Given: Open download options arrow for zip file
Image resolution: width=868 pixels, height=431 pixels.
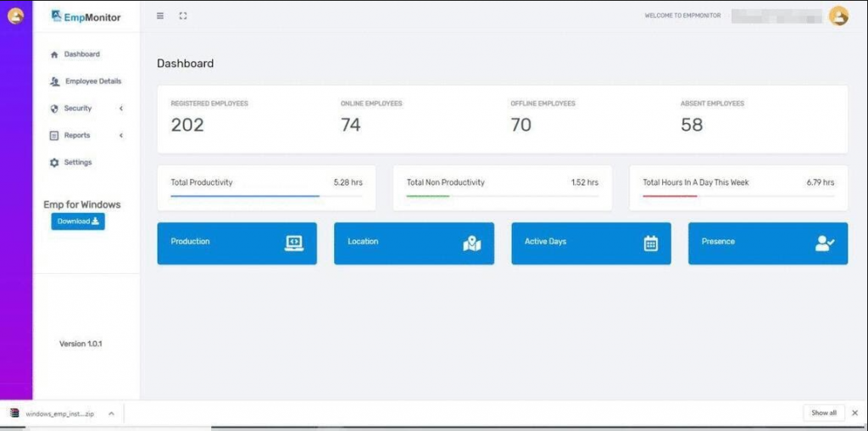Looking at the screenshot, I should [111, 413].
